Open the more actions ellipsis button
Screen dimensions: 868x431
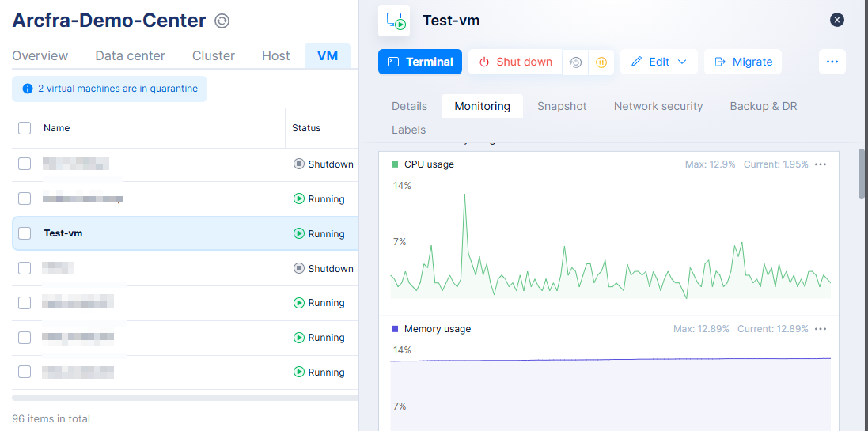832,62
